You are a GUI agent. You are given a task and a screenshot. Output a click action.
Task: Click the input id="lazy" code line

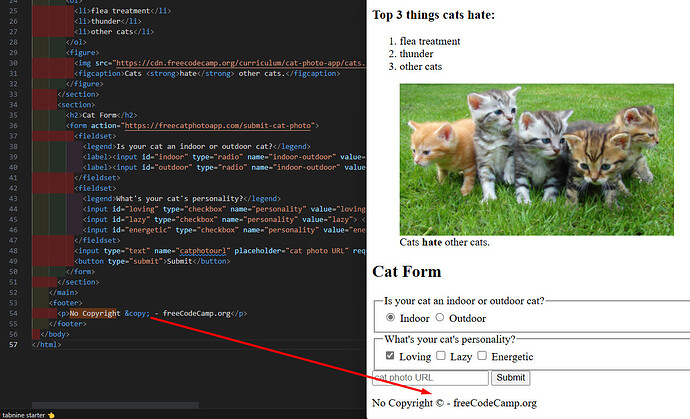(224, 220)
